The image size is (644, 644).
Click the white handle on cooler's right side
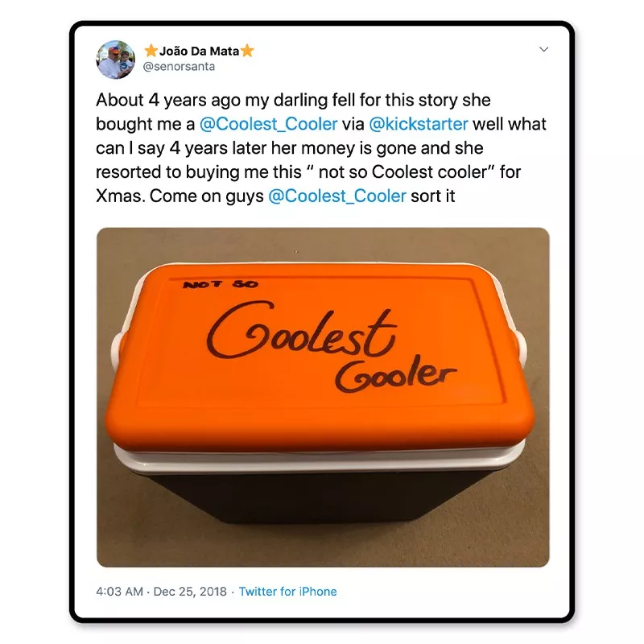point(520,349)
